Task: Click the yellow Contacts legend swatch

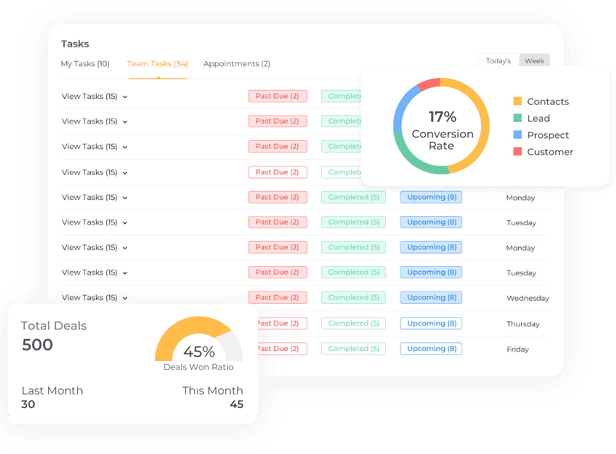Action: tap(517, 102)
